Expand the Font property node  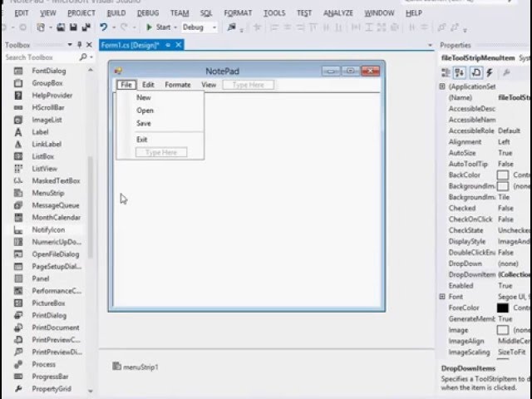click(x=442, y=297)
